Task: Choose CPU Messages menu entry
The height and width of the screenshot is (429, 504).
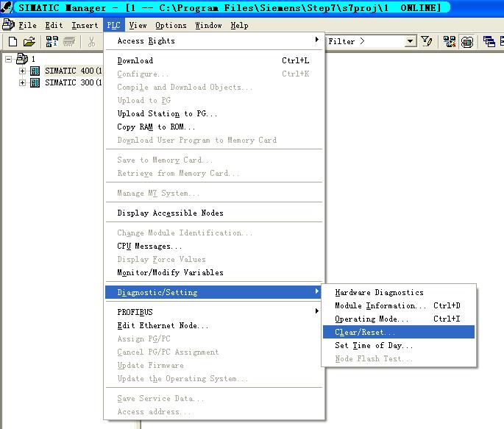Action: 214,246
